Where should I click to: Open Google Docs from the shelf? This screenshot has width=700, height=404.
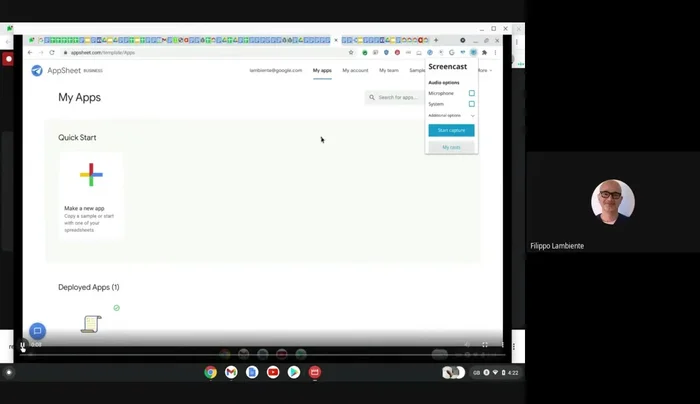pos(252,372)
